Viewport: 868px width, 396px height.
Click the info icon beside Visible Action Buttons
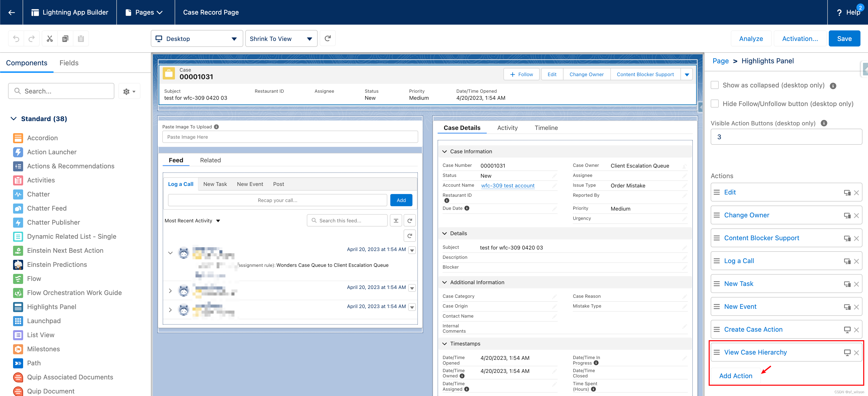point(824,123)
